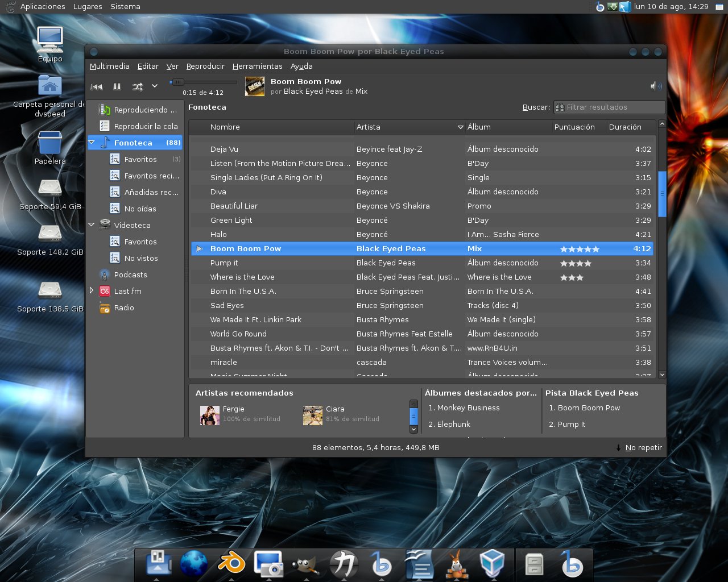This screenshot has width=728, height=582.
Task: Collapse the Fonoteca tree node
Action: coord(92,142)
